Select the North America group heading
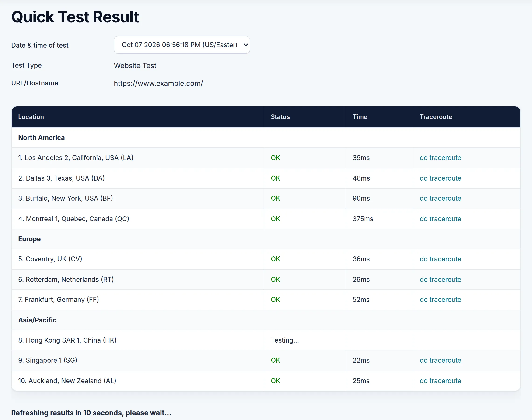 42,138
